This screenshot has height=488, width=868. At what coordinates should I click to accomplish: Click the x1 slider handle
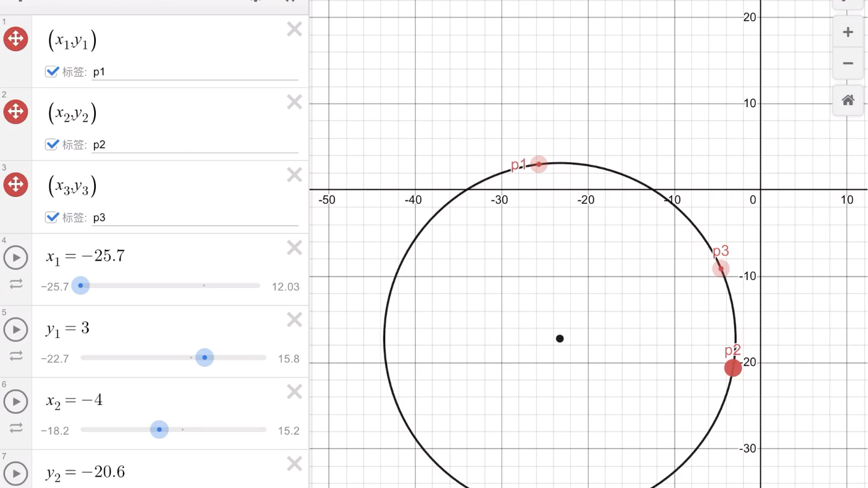[81, 286]
